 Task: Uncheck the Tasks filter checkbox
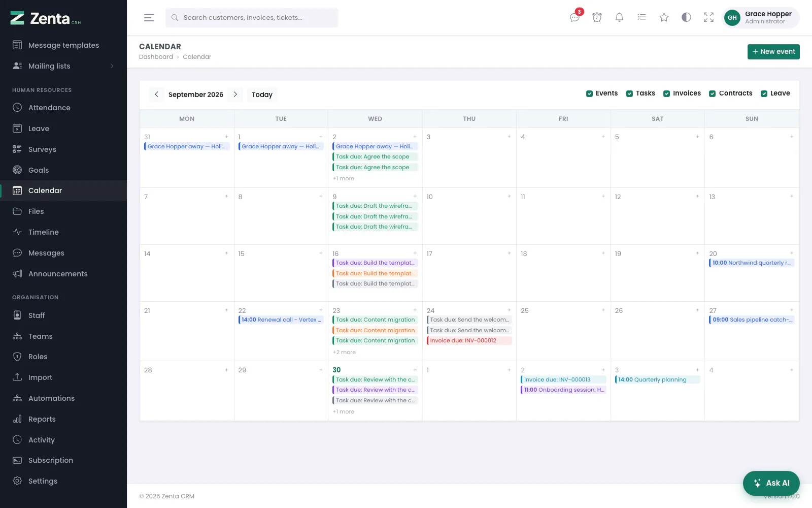629,93
